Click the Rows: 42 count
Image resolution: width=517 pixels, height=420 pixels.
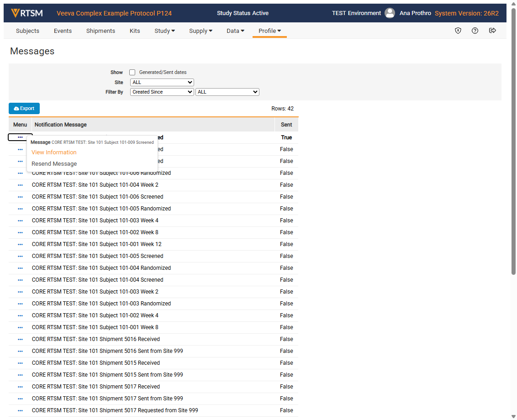pos(283,109)
